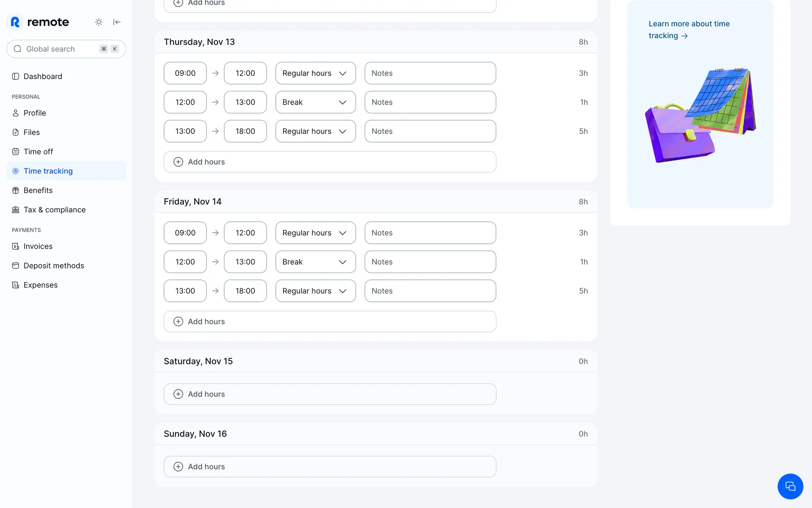Expand Friday's Break type dropdown
Screen dimensions: 812x508
[315, 262]
